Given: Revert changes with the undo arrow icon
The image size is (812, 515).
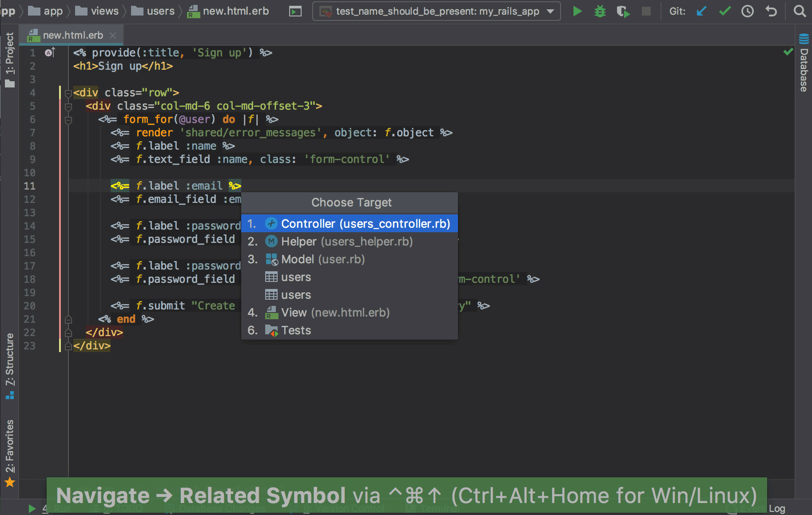Looking at the screenshot, I should (x=771, y=11).
